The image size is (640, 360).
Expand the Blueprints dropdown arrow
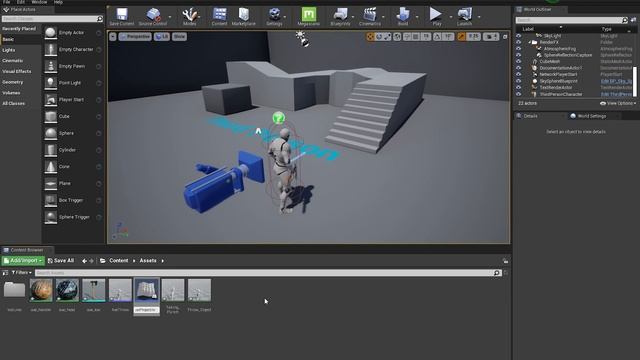coord(353,17)
